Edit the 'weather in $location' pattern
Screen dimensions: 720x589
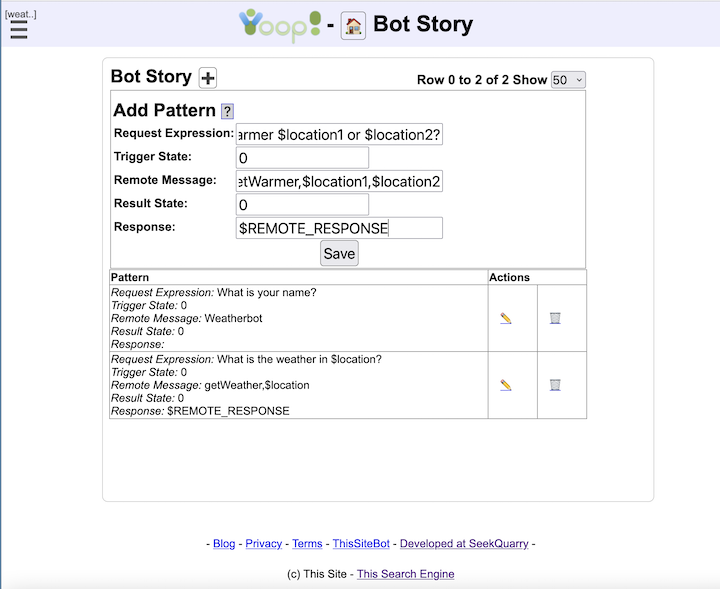(x=506, y=385)
